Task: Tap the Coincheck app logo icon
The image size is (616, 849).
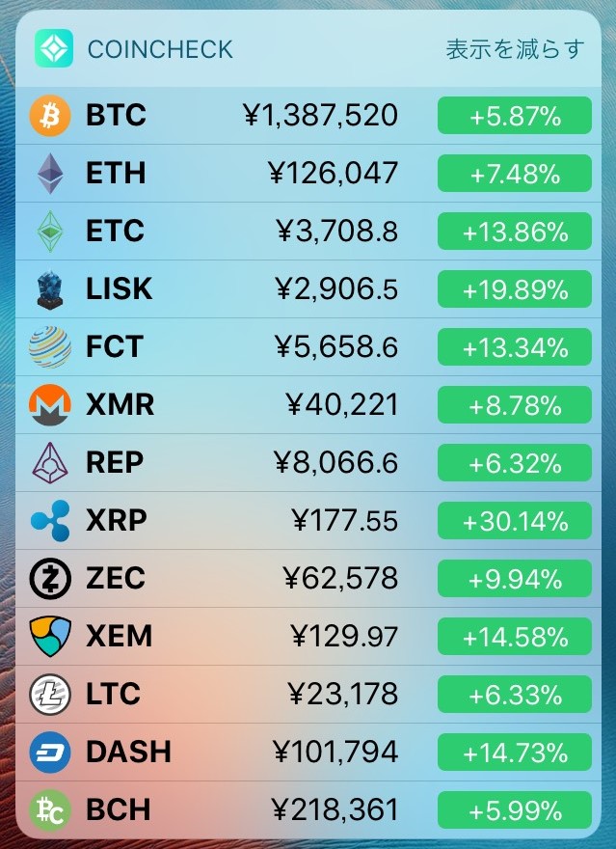Action: coord(54,48)
